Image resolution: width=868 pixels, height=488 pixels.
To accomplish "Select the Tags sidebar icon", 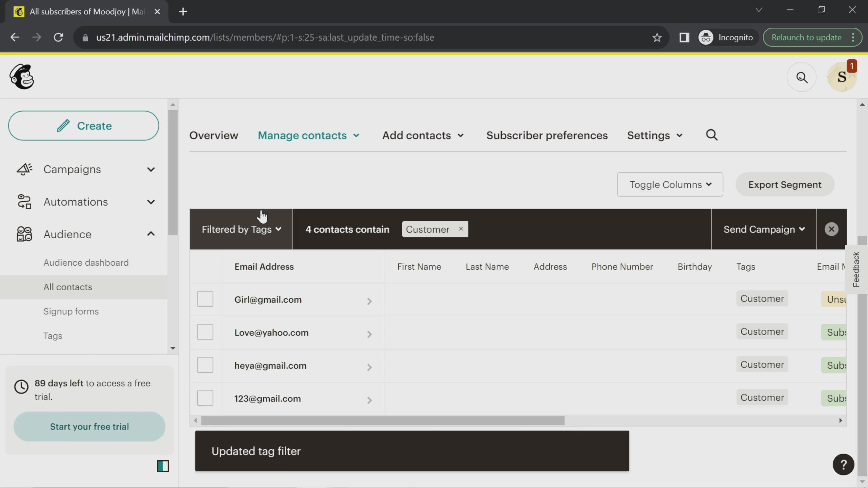I will (53, 335).
